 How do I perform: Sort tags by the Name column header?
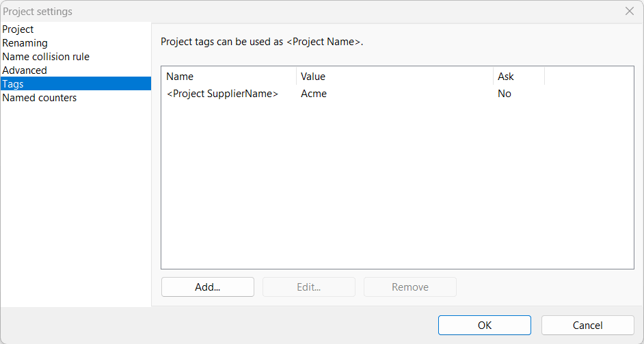click(x=229, y=77)
